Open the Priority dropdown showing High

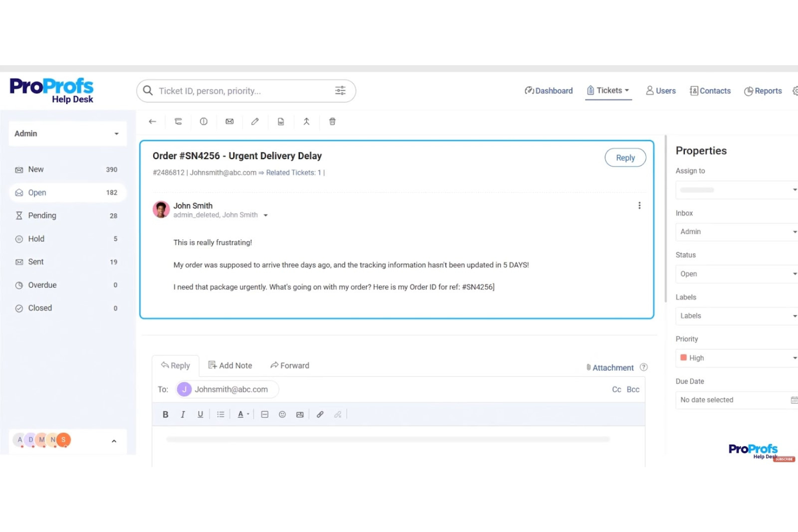pyautogui.click(x=736, y=357)
